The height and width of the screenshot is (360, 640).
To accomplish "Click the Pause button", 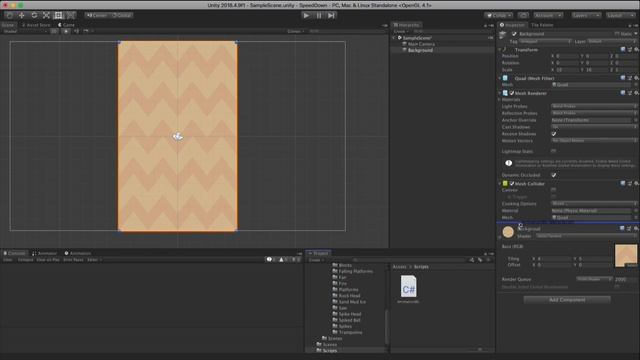I will (x=319, y=16).
